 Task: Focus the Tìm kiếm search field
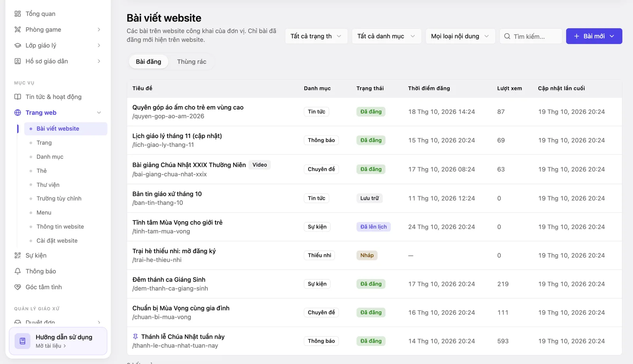(x=531, y=36)
